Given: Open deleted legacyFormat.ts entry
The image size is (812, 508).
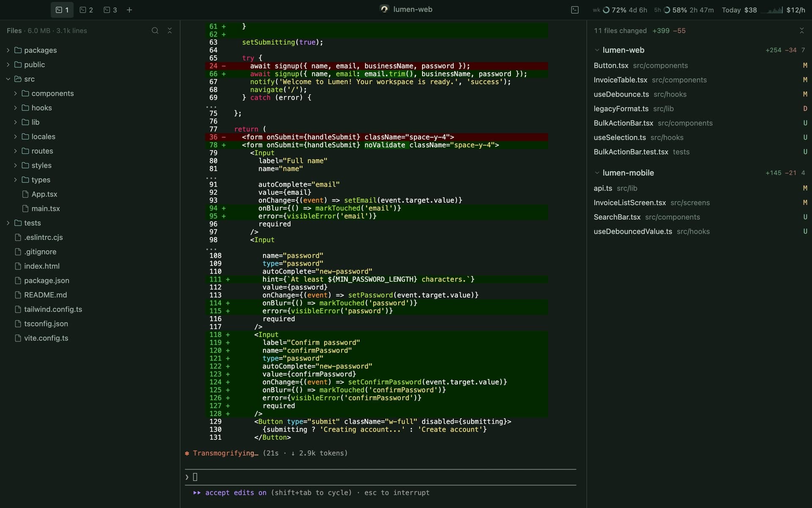Looking at the screenshot, I should point(700,108).
